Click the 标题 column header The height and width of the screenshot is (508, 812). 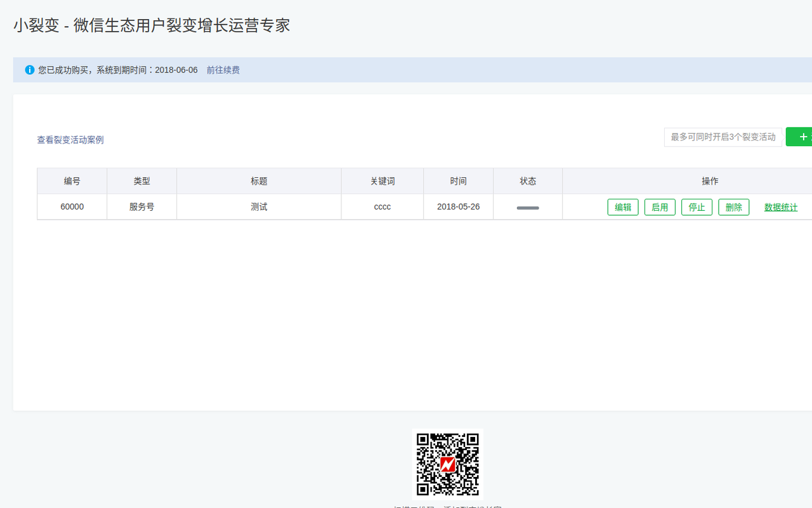click(259, 181)
